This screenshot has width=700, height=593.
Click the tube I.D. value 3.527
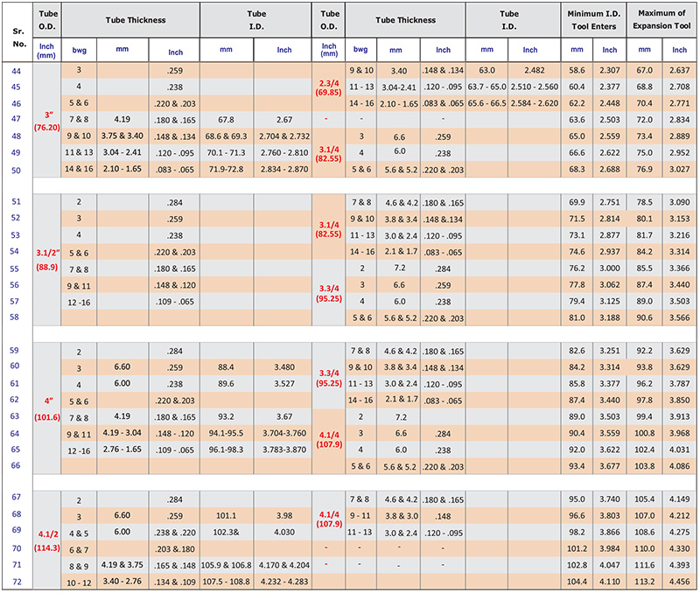coord(283,384)
